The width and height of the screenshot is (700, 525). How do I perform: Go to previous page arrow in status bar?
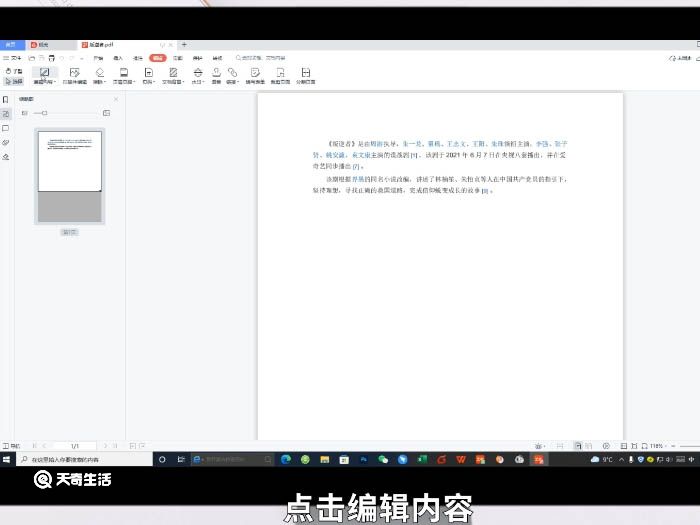click(x=44, y=446)
